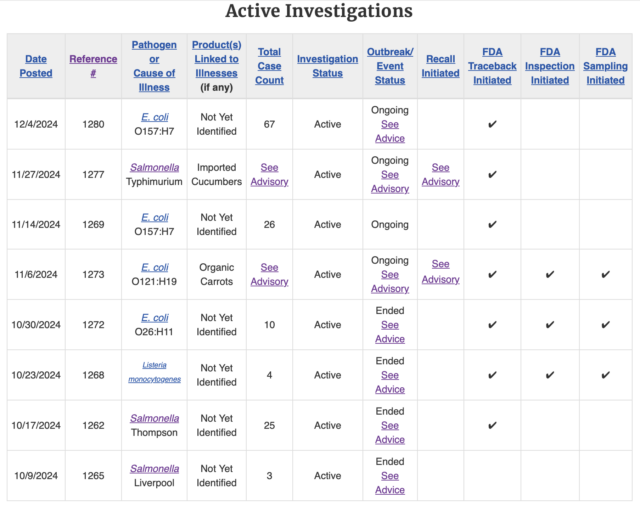Viewport: 640px width, 511px height.
Task: Open E. coli O121:H19 pathogen link
Action: pyautogui.click(x=155, y=267)
